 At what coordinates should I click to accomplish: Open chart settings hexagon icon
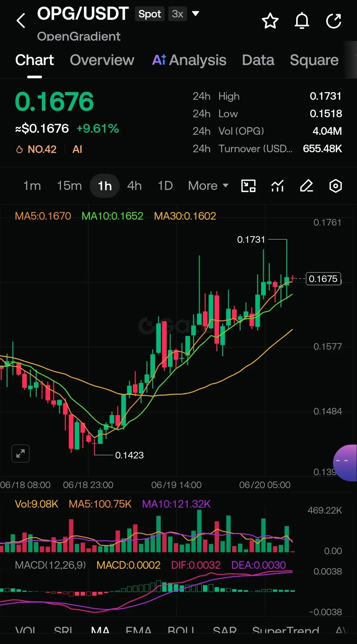(336, 186)
